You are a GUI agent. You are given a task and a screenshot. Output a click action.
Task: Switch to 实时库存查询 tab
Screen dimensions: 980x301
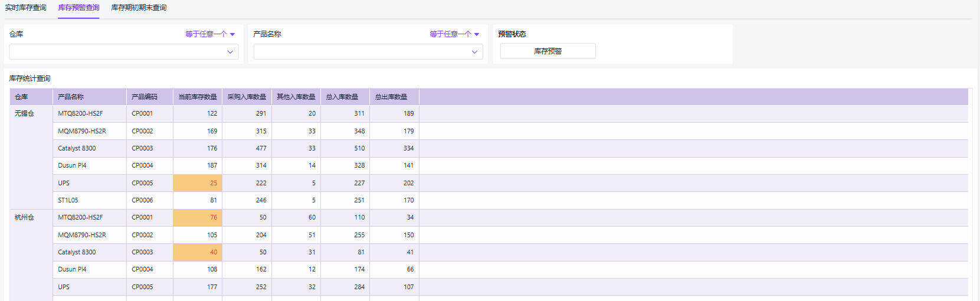(x=26, y=8)
